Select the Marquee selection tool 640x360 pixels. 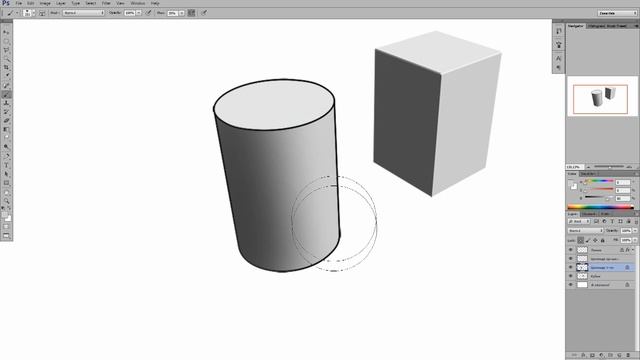(x=6, y=41)
